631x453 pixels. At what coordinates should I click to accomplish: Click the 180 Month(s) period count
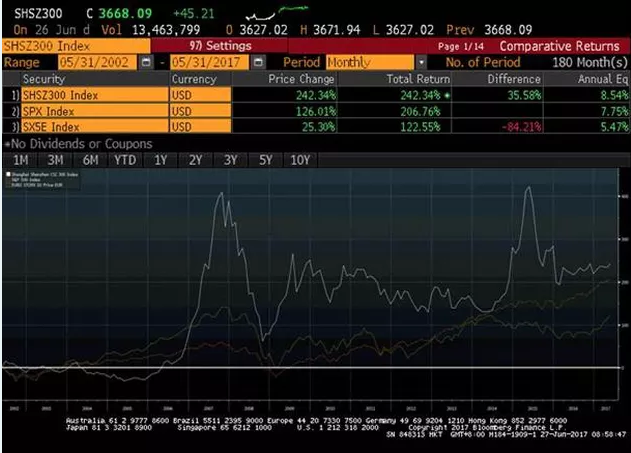(590, 62)
